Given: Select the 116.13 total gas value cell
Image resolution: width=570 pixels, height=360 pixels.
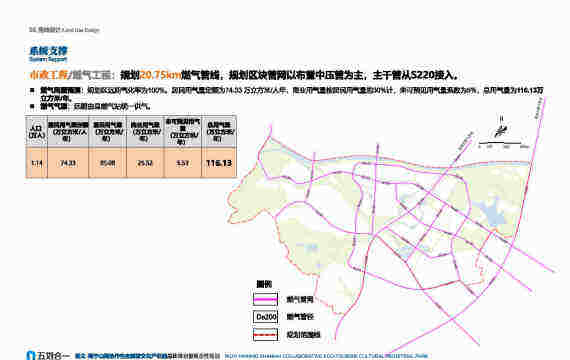Looking at the screenshot, I should pyautogui.click(x=219, y=163).
